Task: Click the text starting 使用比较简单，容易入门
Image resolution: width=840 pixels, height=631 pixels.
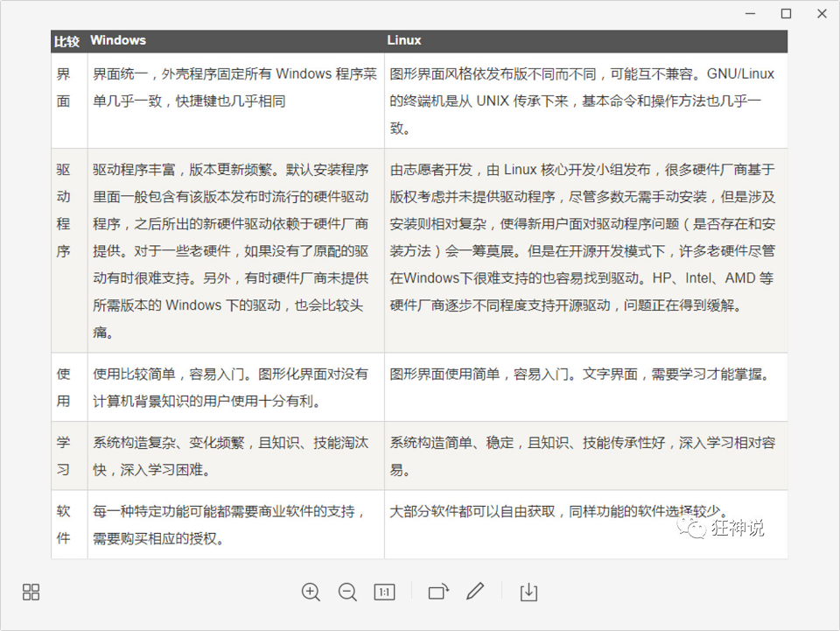Action: point(230,388)
